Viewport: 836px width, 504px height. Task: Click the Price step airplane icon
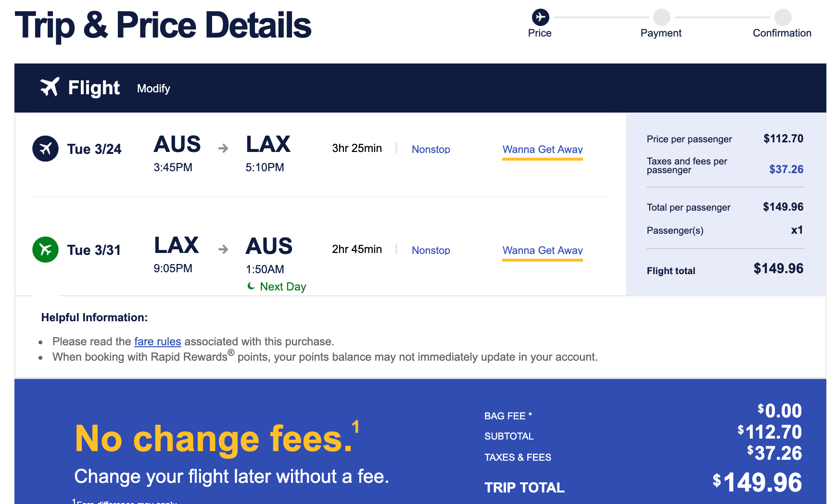(540, 17)
